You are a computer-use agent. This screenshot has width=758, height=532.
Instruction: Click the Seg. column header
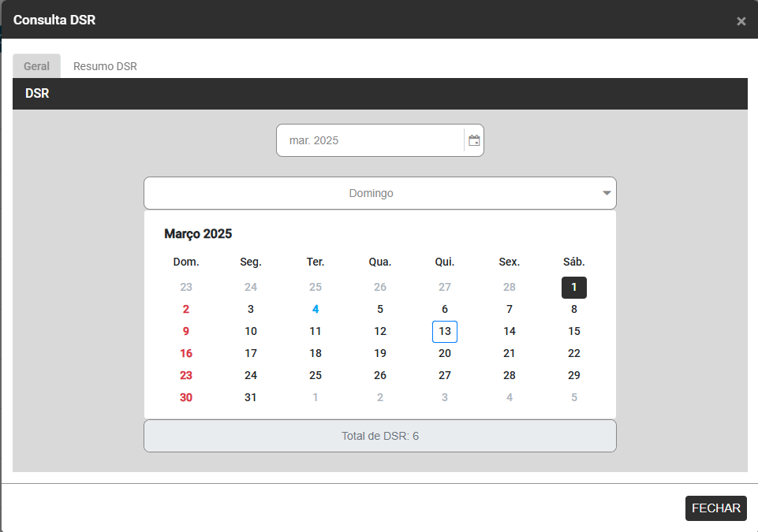click(x=250, y=262)
